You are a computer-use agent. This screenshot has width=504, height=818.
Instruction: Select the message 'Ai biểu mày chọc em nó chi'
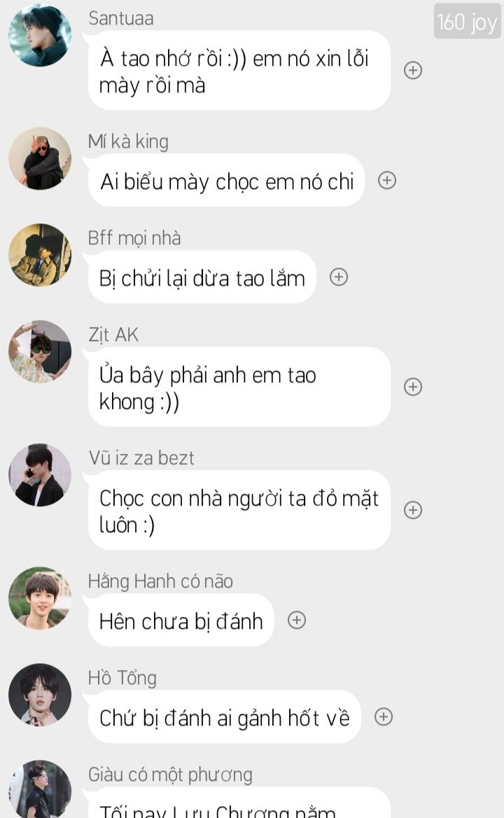tap(226, 181)
